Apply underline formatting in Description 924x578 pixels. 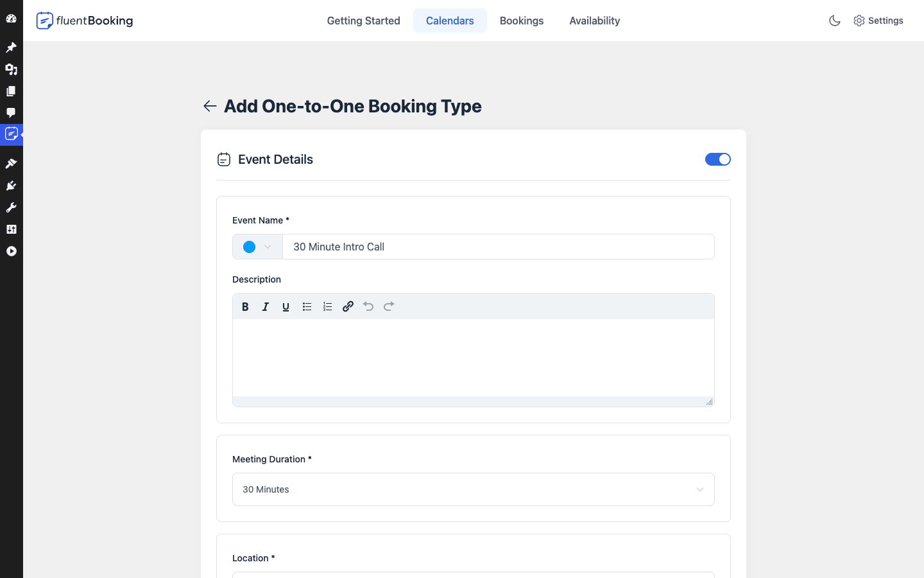[x=286, y=307]
